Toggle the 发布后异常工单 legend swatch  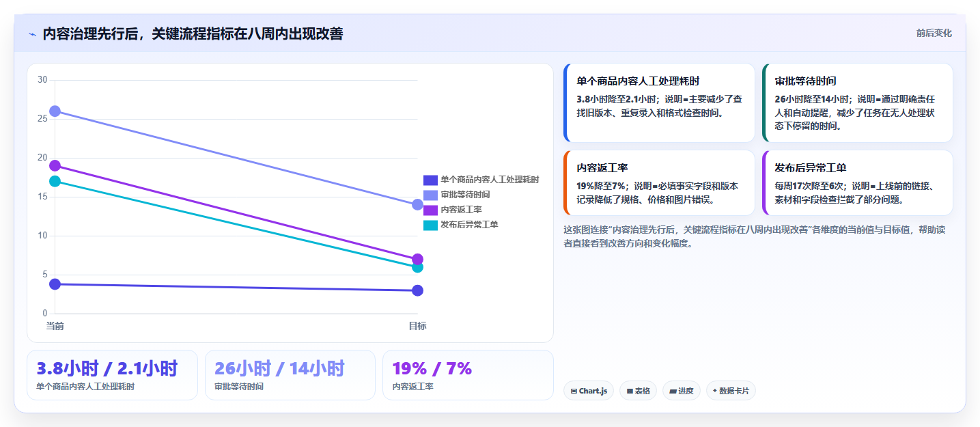point(430,225)
